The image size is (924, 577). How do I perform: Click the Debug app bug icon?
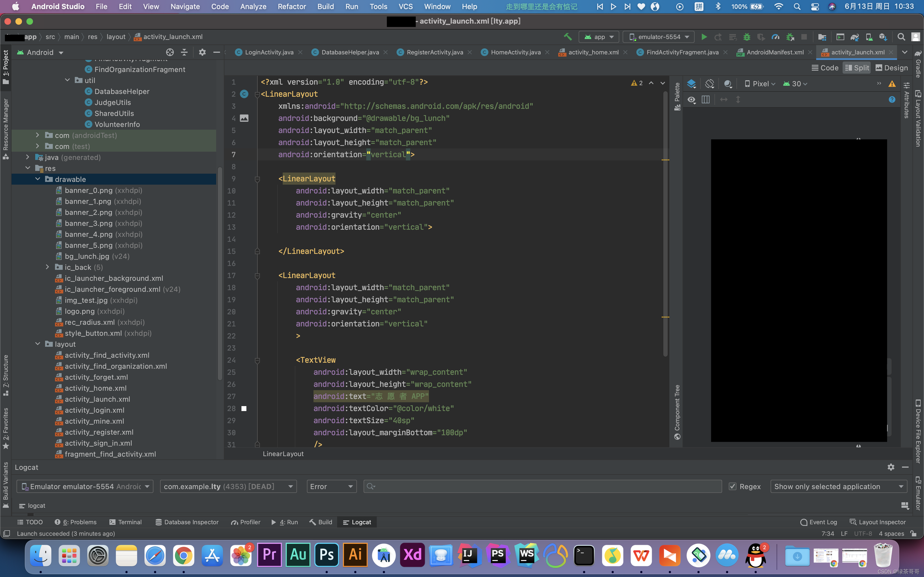pyautogui.click(x=747, y=37)
